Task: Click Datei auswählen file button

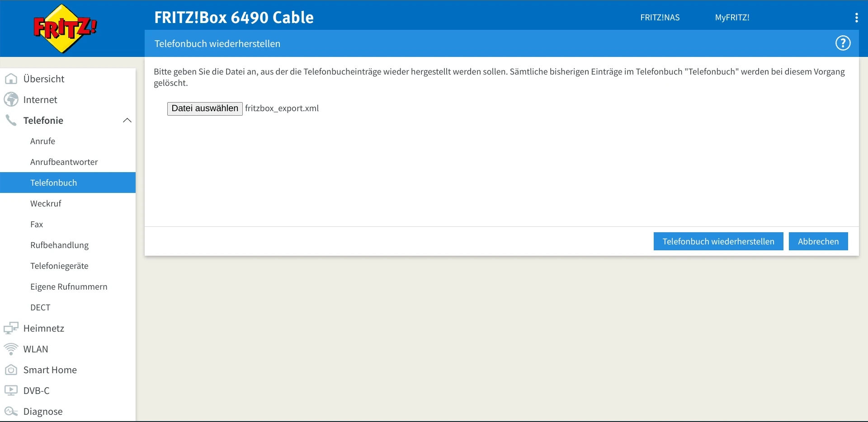Action: [205, 108]
